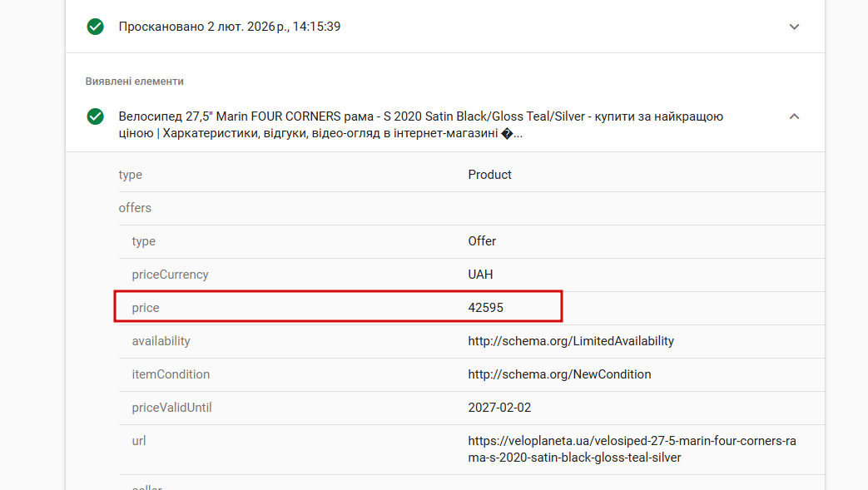Click the price value 42595
The width and height of the screenshot is (868, 490).
click(486, 308)
